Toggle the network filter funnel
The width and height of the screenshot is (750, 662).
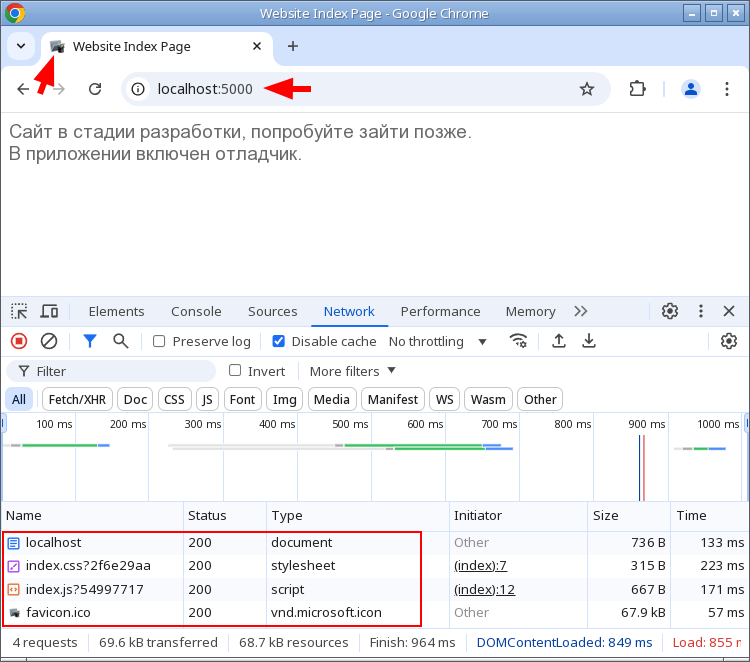click(90, 341)
